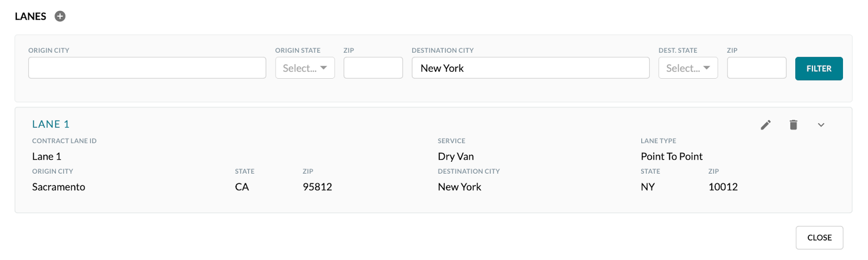Open the Origin State dropdown

pos(305,68)
